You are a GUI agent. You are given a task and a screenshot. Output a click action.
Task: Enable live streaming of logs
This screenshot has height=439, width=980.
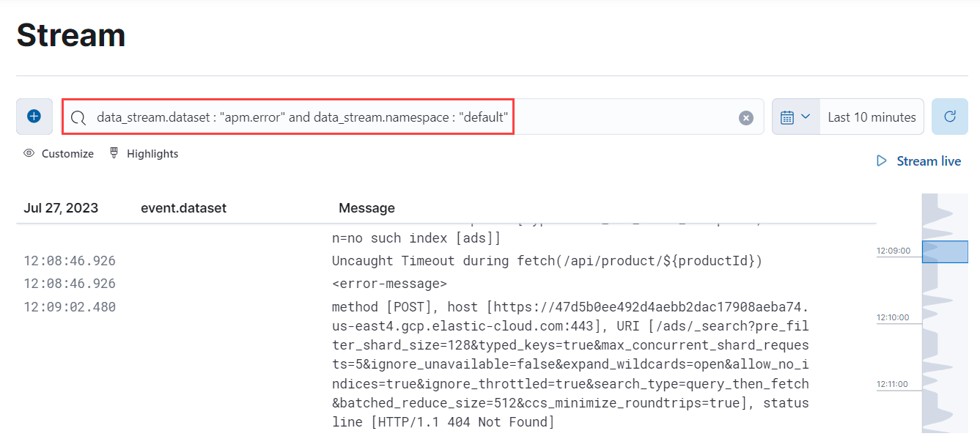[929, 161]
